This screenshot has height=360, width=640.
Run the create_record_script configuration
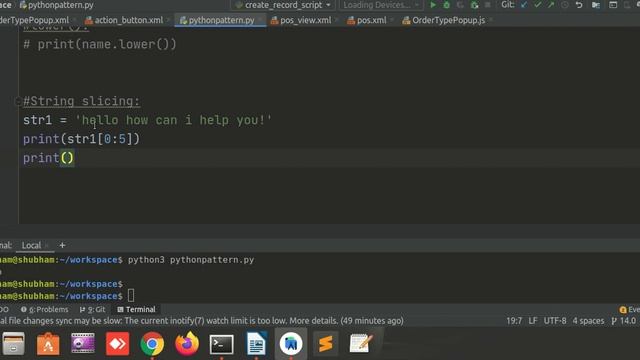tap(433, 5)
